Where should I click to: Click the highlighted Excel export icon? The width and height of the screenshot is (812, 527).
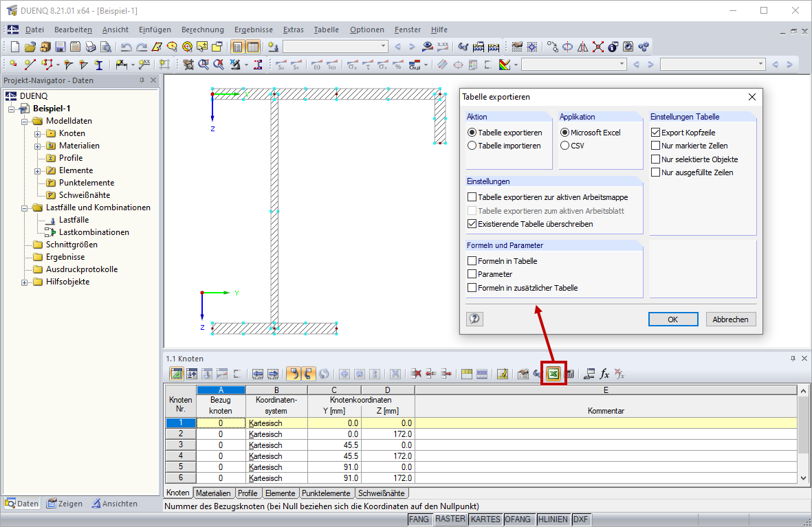click(553, 373)
